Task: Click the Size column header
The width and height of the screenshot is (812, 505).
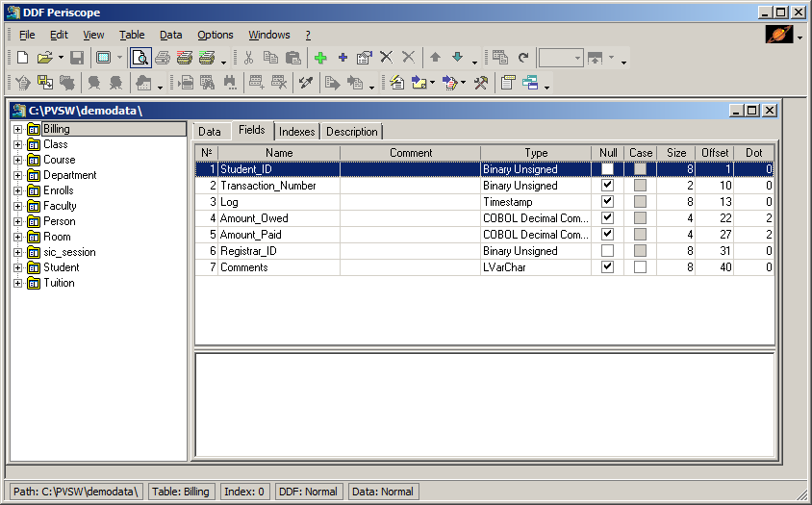Action: point(676,153)
